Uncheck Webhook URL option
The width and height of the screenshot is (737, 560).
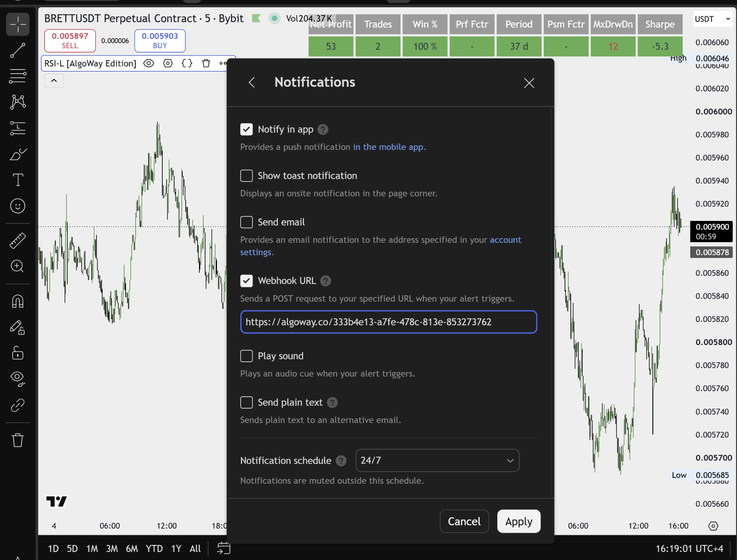(x=247, y=281)
